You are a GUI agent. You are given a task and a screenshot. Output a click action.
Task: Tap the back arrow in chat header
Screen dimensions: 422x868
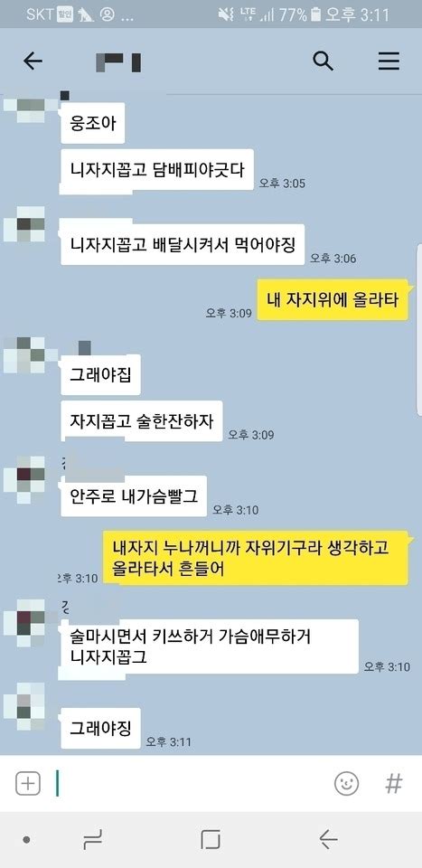(33, 61)
